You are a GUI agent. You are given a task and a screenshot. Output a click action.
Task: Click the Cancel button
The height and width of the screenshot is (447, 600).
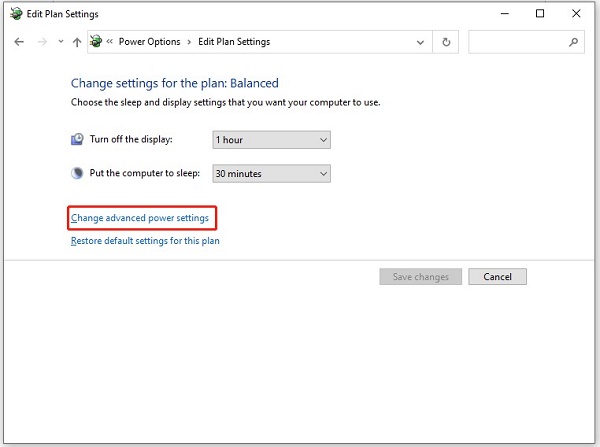pos(497,277)
